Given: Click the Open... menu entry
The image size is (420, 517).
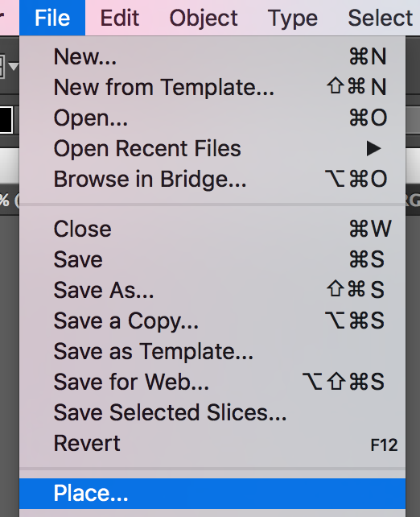Looking at the screenshot, I should coord(212,118).
